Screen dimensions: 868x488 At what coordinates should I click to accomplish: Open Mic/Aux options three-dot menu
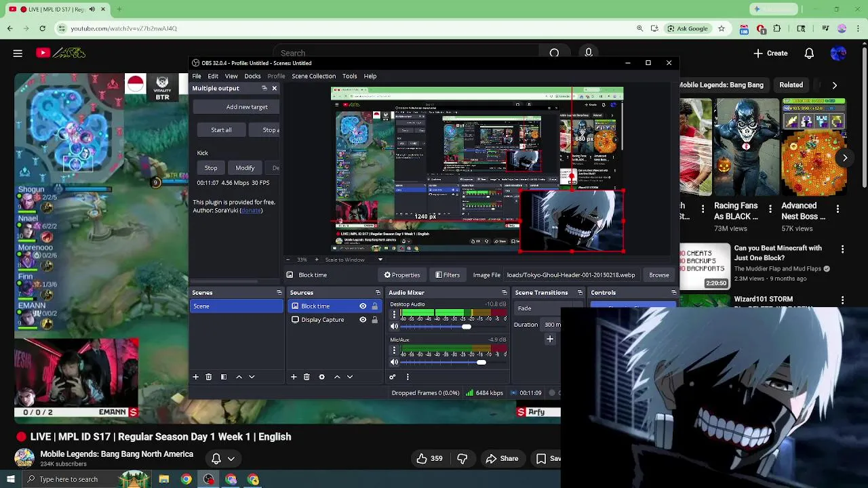(394, 350)
